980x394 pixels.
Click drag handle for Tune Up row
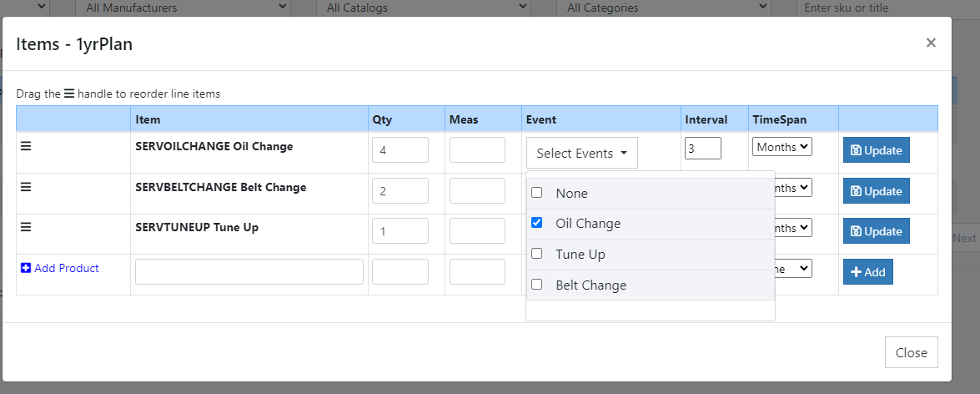26,227
